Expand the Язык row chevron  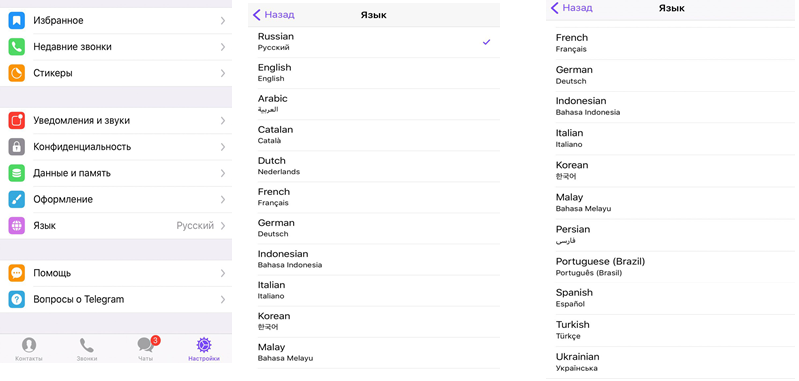pos(223,226)
